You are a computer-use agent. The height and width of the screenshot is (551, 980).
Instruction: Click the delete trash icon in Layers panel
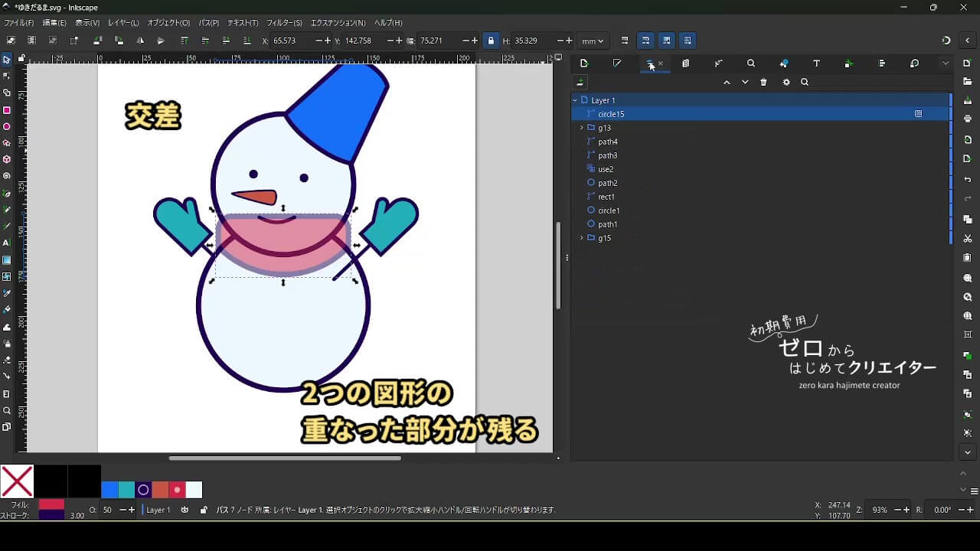[763, 83]
